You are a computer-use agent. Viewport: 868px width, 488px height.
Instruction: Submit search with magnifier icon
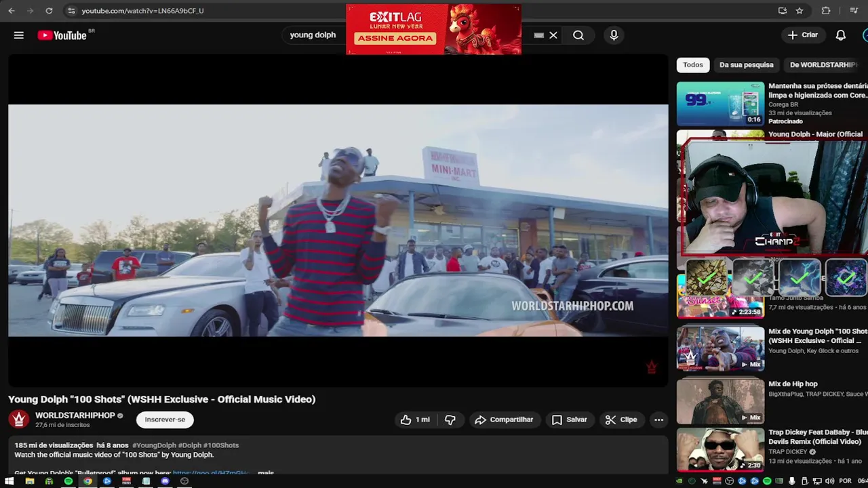578,35
